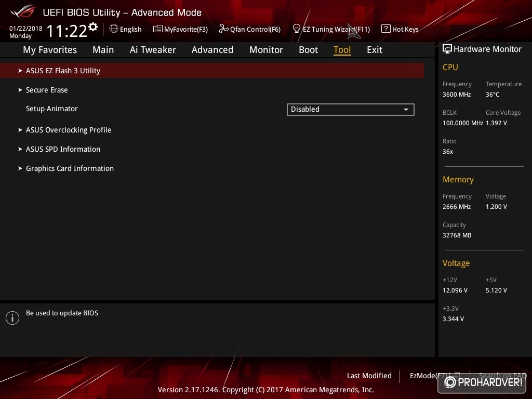Open ASUS SPD Information
The height and width of the screenshot is (399, 532).
pos(63,149)
